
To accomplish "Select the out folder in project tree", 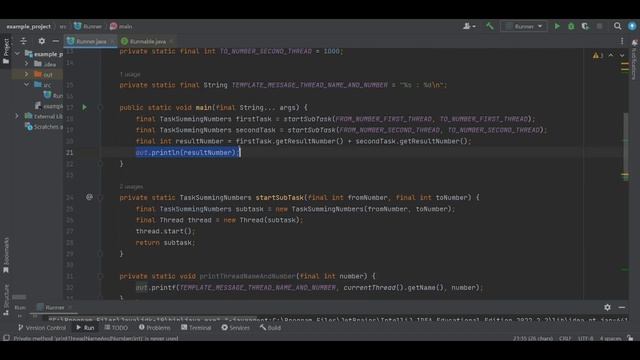I will point(43,74).
